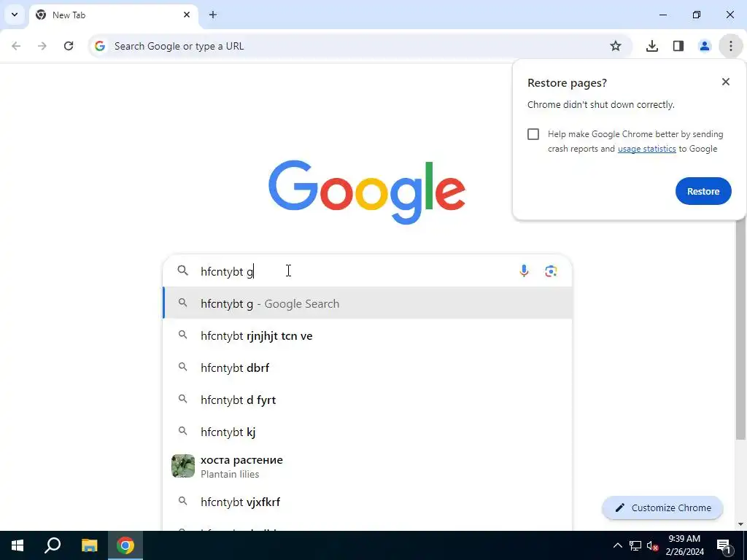Click the Chrome icon in the taskbar
The width and height of the screenshot is (747, 560).
pyautogui.click(x=125, y=545)
